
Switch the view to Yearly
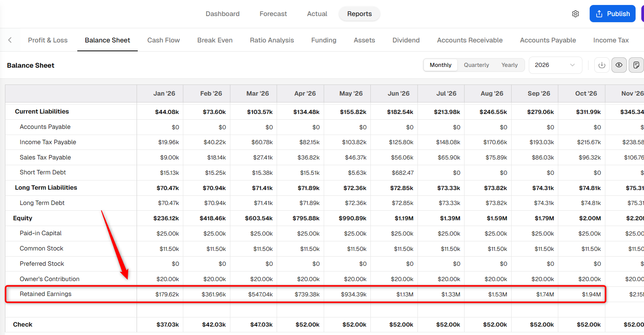(x=509, y=65)
